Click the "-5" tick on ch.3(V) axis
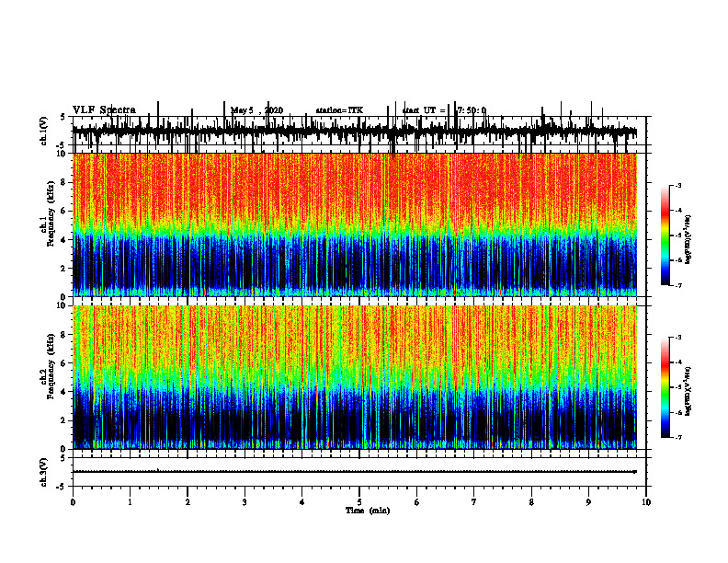 pos(62,487)
